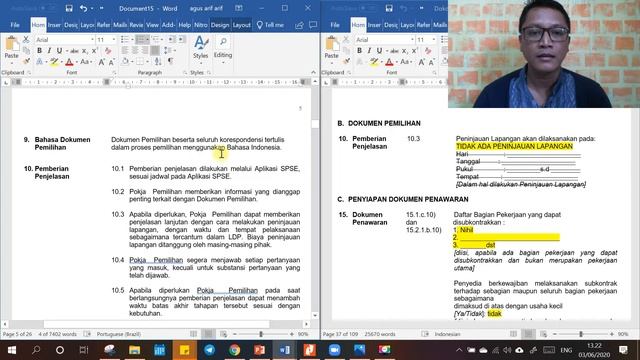Open Bullets dropdown arrow in left window
Viewport: 640px width, 360px height.
132,40
